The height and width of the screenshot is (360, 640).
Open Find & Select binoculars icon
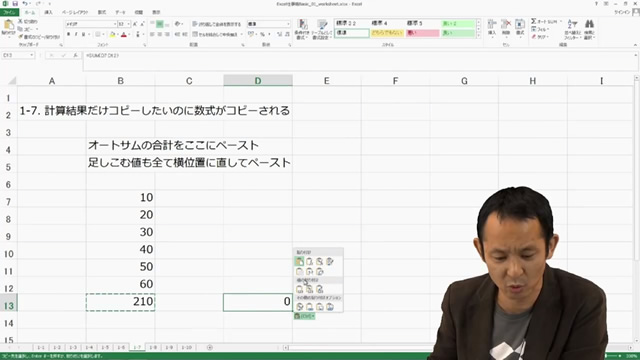[589, 24]
